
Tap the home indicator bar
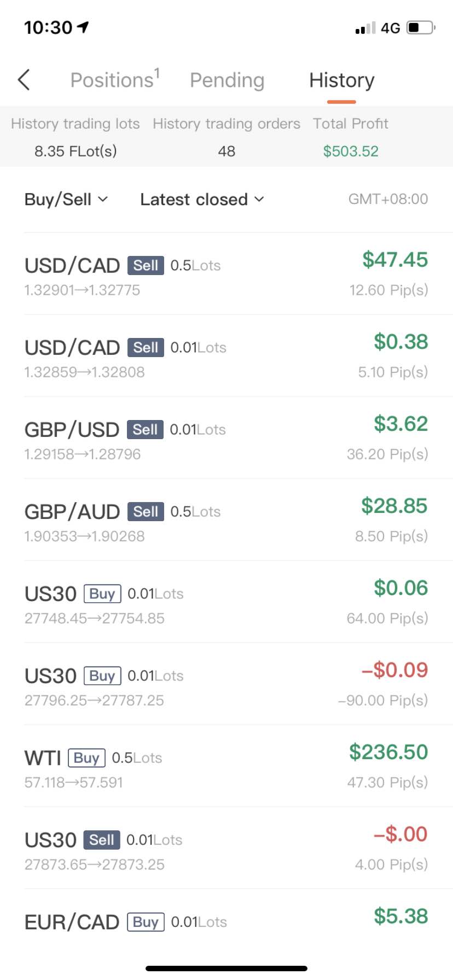tap(226, 969)
